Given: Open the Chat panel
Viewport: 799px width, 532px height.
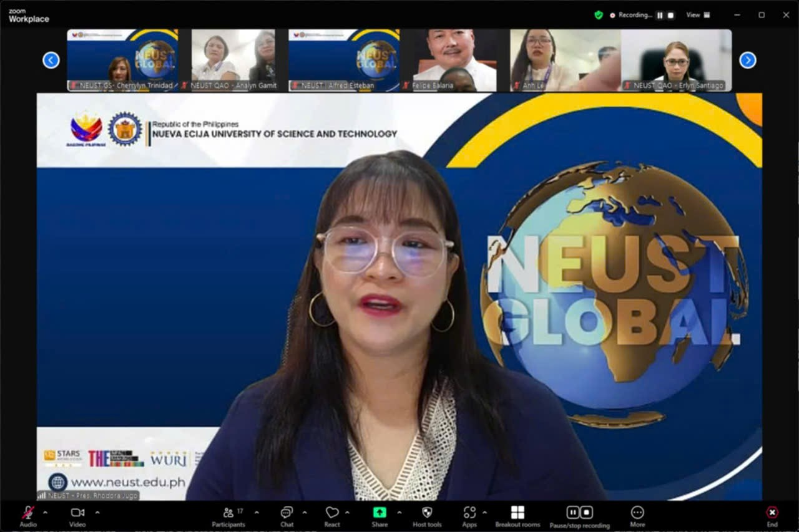Looking at the screenshot, I should (287, 516).
